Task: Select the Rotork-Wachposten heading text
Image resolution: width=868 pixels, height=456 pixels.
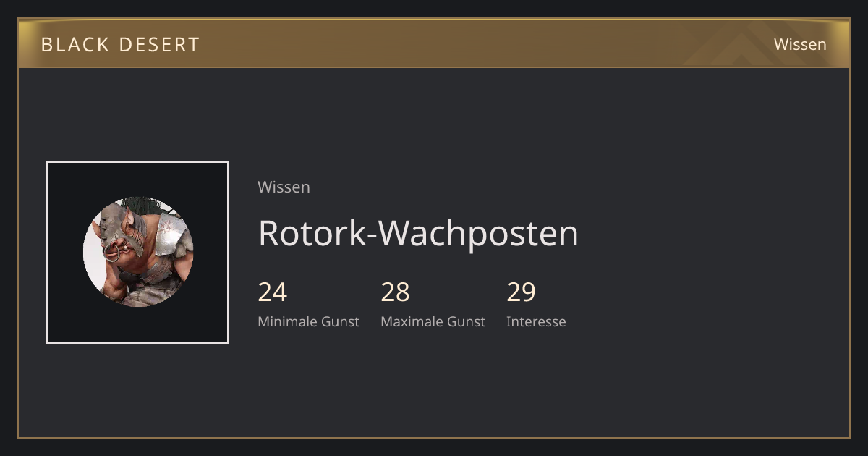Action: (418, 233)
